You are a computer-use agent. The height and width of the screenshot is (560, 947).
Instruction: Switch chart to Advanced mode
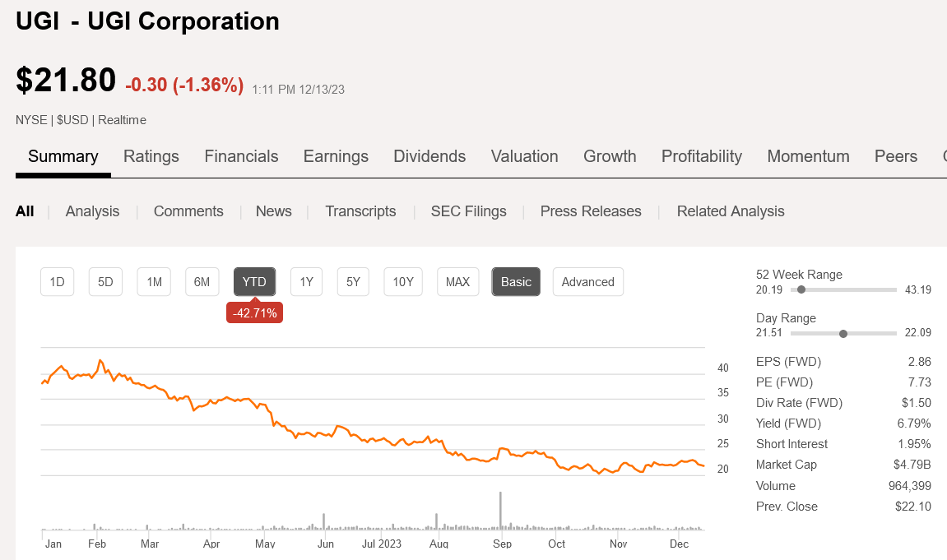[x=587, y=281]
